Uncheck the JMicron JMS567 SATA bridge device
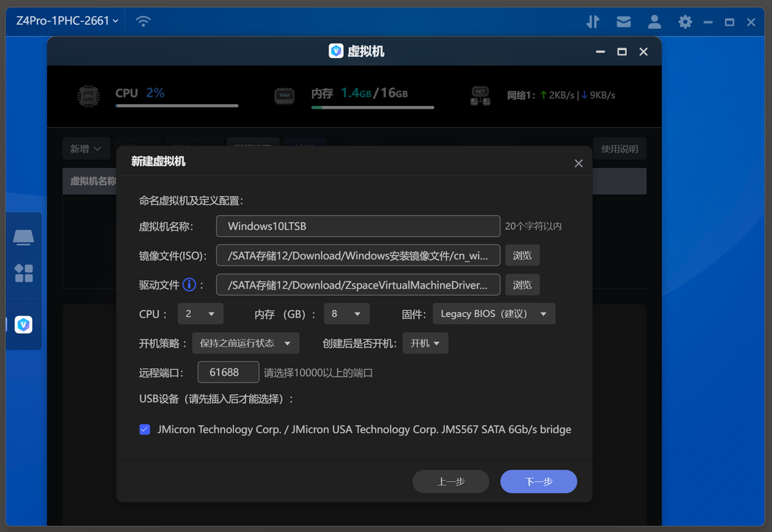 [x=145, y=429]
